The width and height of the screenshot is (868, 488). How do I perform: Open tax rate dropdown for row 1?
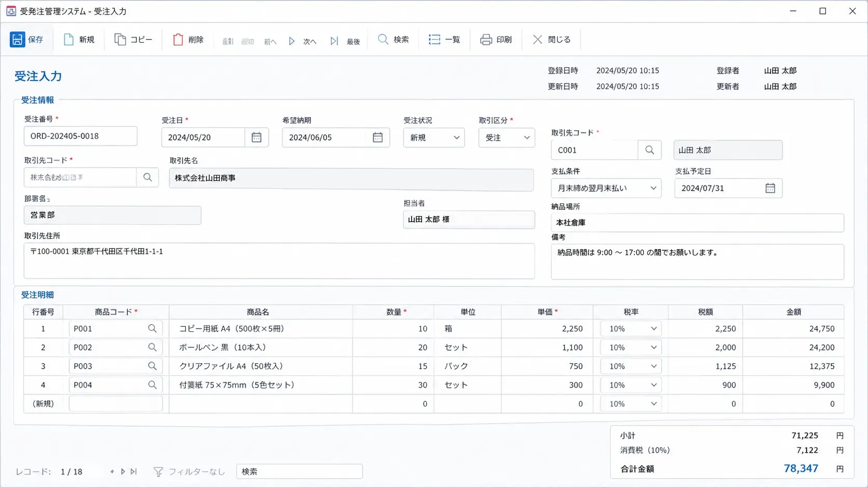pyautogui.click(x=631, y=329)
